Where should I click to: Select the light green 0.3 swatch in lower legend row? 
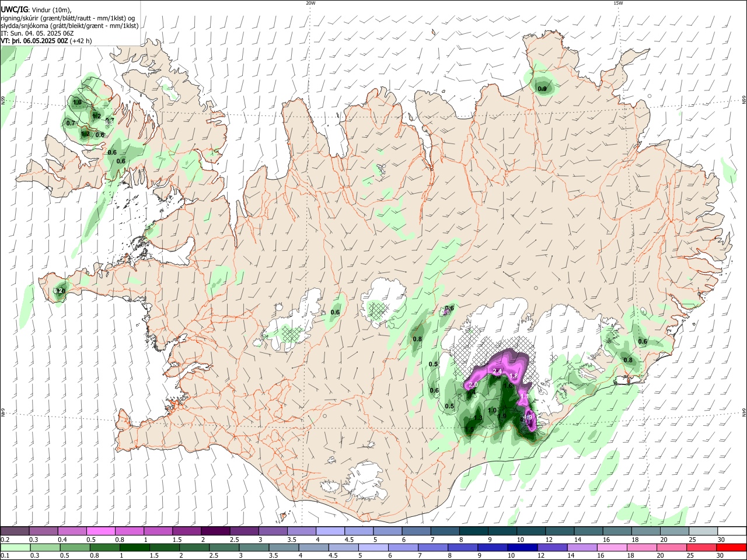[45, 548]
